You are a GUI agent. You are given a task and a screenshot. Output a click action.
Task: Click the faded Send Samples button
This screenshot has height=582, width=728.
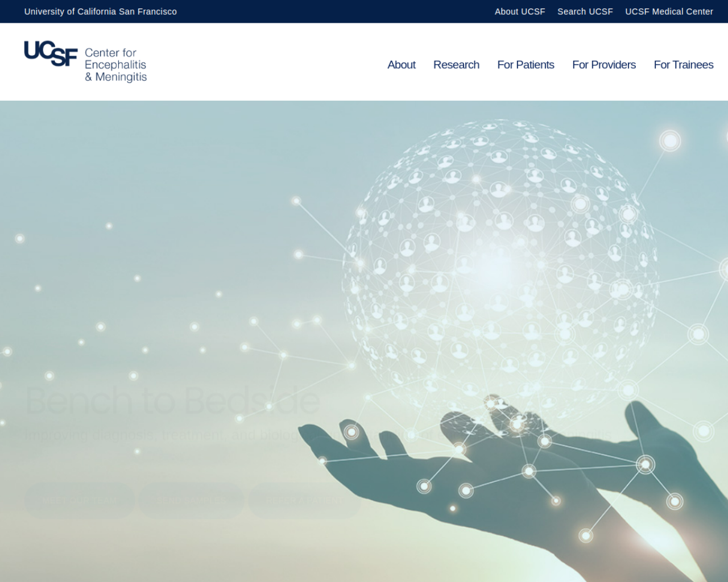192,501
